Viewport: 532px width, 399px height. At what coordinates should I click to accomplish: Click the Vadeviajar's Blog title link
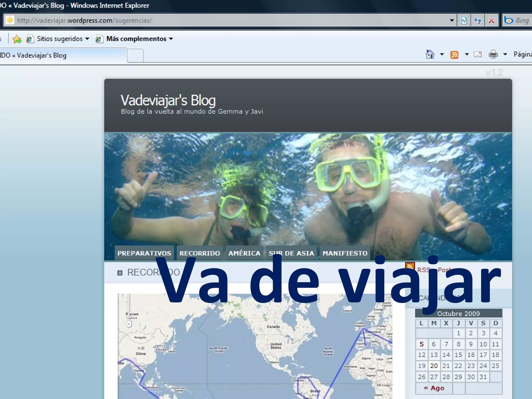(x=168, y=100)
